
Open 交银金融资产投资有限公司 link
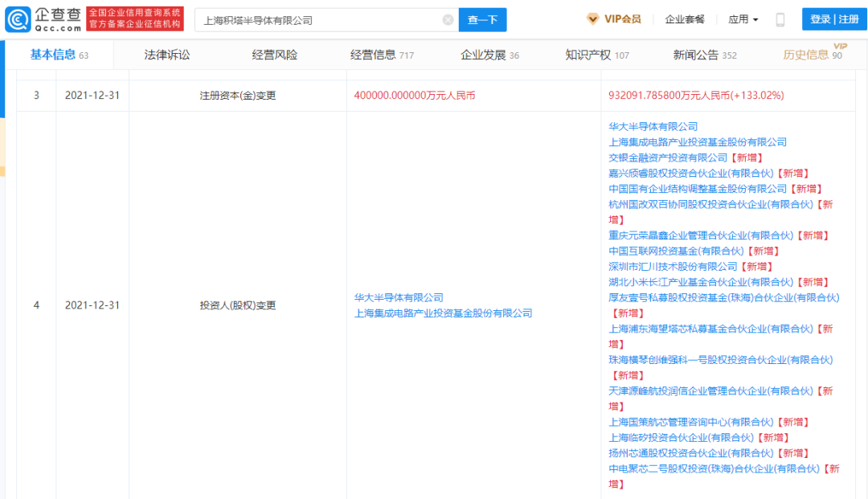[668, 157]
